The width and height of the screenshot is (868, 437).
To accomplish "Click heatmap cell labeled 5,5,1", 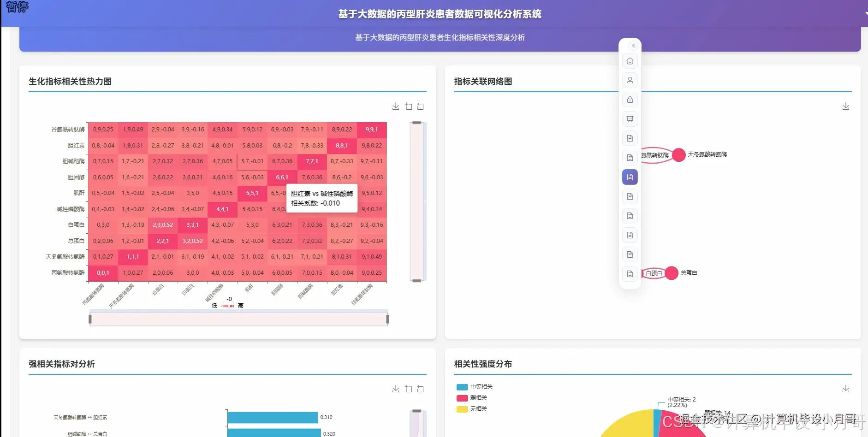I will pyautogui.click(x=252, y=193).
